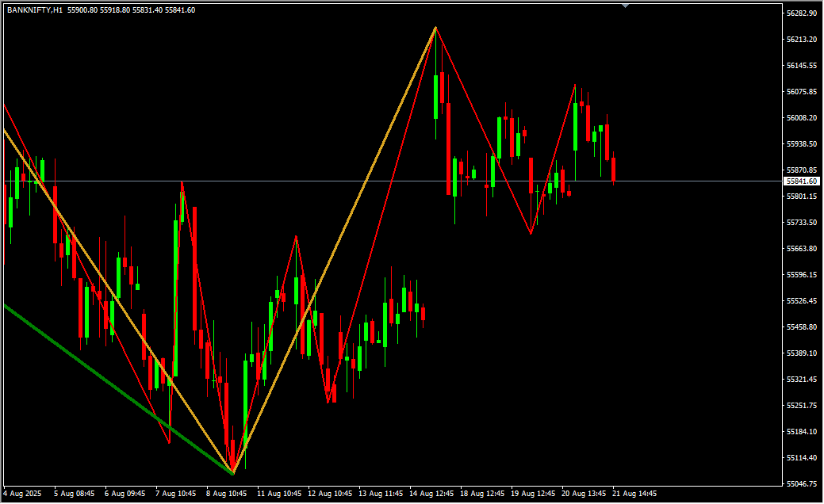Click the BANKNIFTY,H1 symbol title text
Screen dimensions: 824x504
coord(35,10)
